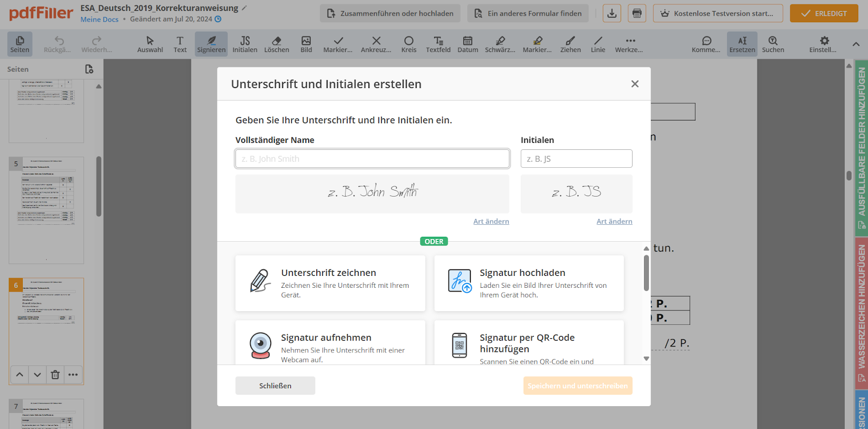Focus the Vollständiger Name field

coord(372,159)
